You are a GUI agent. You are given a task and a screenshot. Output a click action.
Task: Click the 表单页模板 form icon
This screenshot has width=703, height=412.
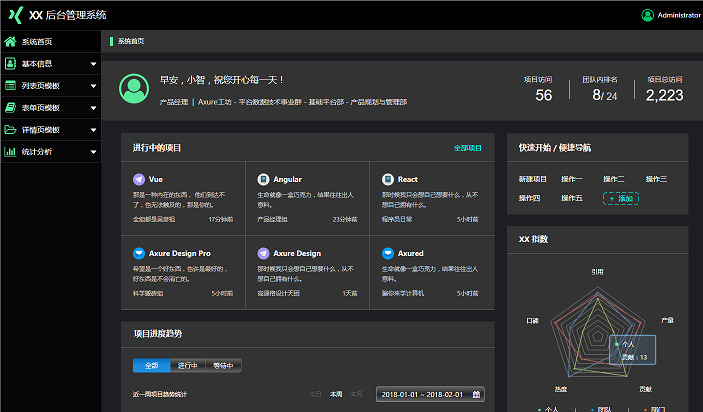point(10,108)
